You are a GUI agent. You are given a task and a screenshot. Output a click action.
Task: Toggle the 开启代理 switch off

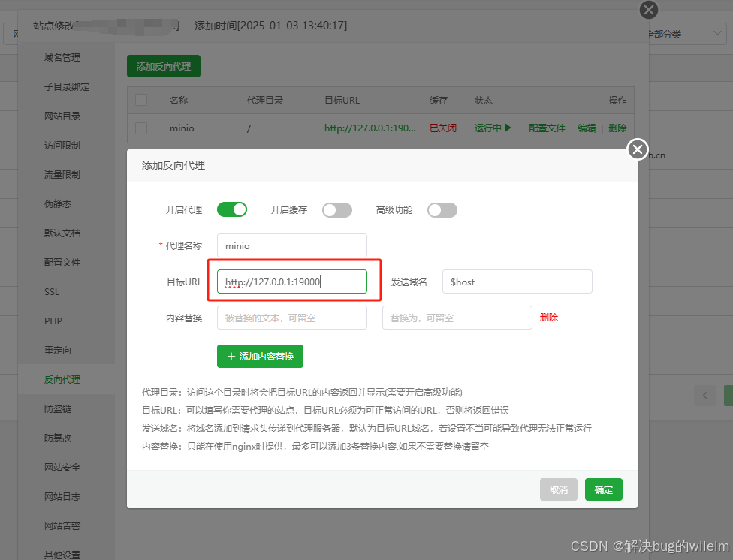[x=232, y=209]
